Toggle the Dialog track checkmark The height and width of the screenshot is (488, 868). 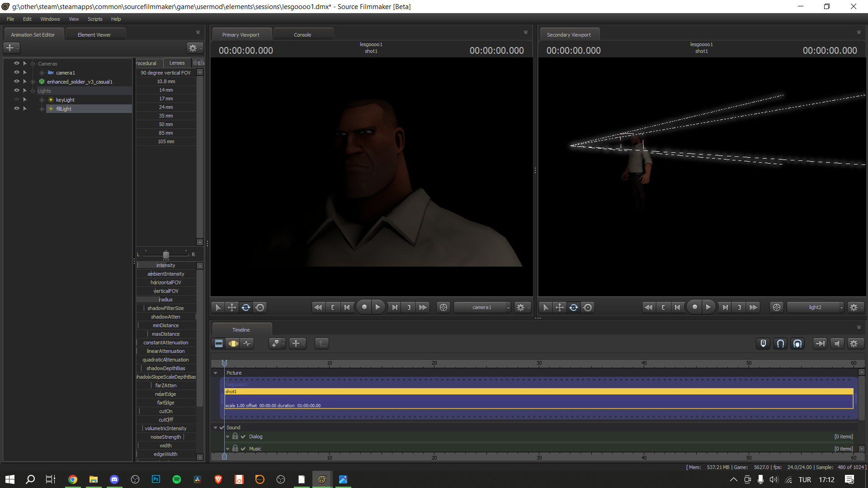coord(243,436)
